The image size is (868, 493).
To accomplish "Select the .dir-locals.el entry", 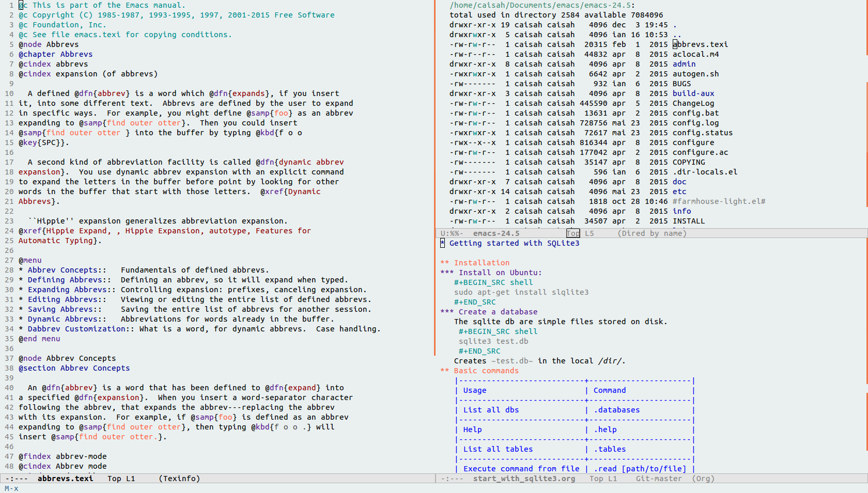I will click(705, 172).
